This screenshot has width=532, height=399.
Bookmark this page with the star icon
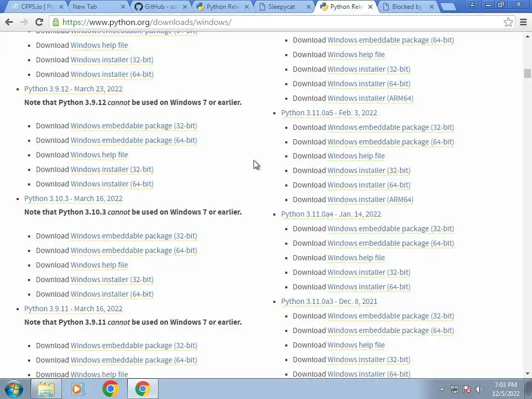[x=508, y=22]
